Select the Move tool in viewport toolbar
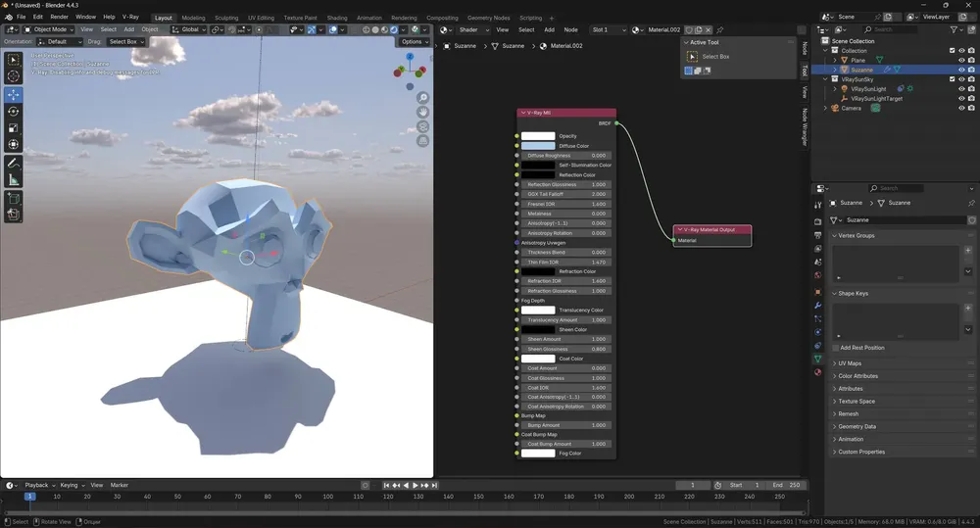Viewport: 980px width, 528px height. (x=13, y=94)
